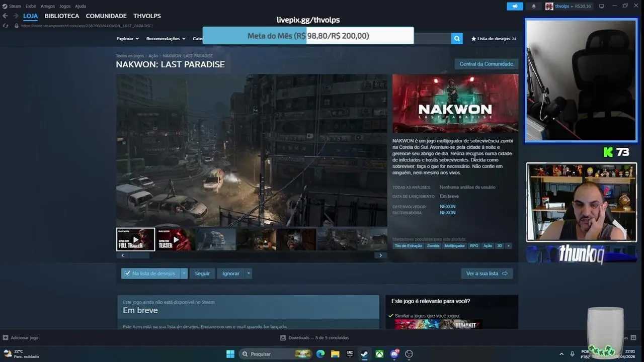The image size is (644, 362).
Task: Expand more tags with plus button
Action: [x=508, y=246]
